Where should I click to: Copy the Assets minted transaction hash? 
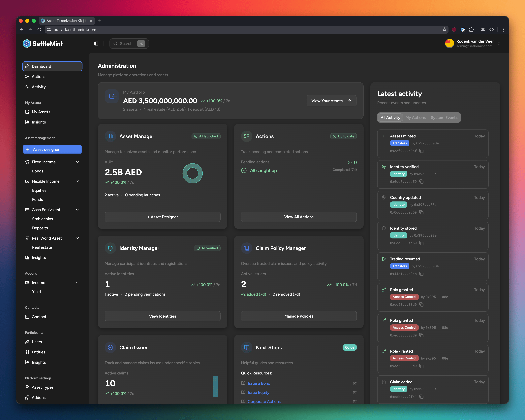[421, 151]
